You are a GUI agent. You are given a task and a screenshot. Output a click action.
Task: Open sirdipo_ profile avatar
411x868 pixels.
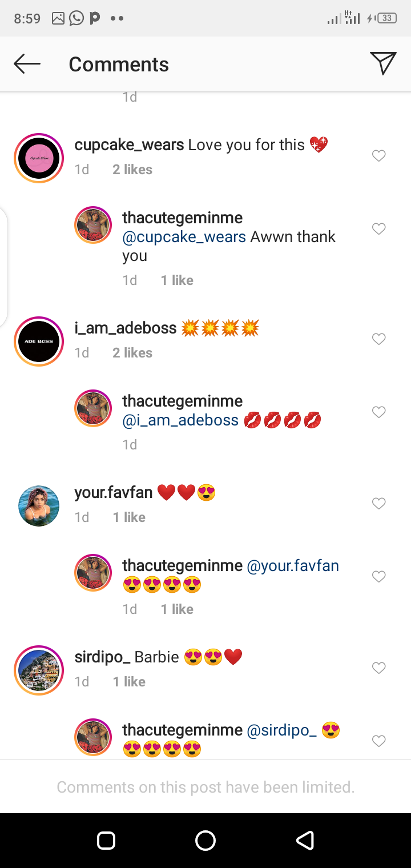39,670
